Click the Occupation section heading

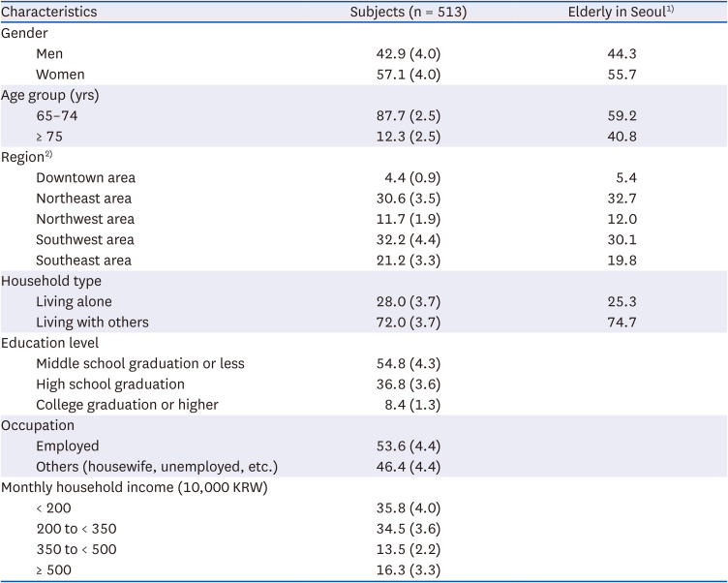click(x=39, y=425)
